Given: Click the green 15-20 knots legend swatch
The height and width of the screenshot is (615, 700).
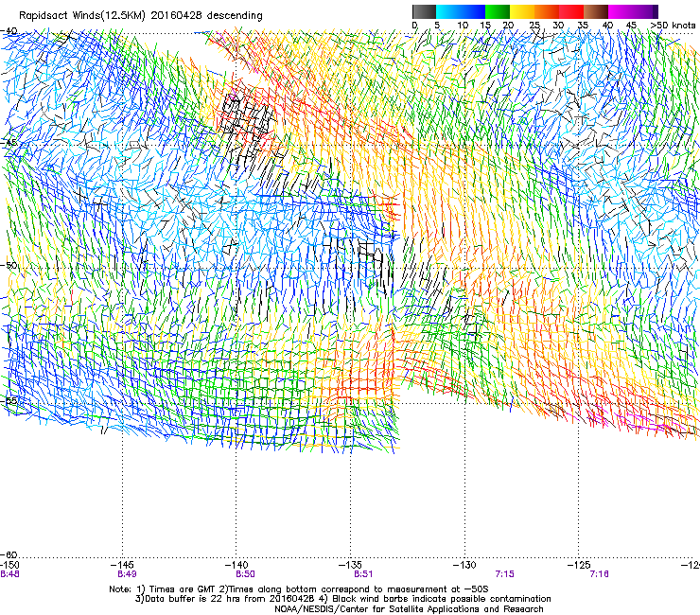Looking at the screenshot, I should pos(498,11).
